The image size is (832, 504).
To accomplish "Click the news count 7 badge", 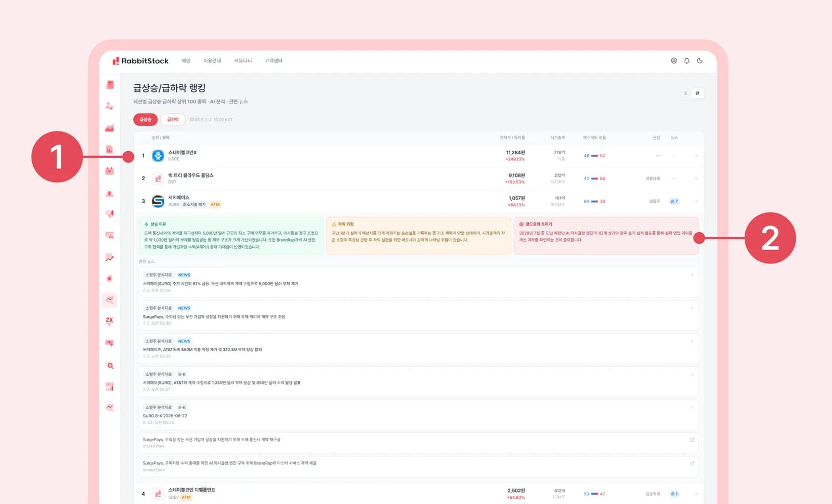I will [x=674, y=201].
